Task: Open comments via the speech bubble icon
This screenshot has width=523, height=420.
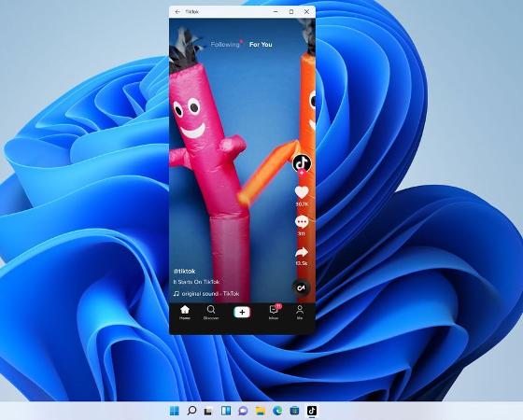Action: tap(302, 222)
